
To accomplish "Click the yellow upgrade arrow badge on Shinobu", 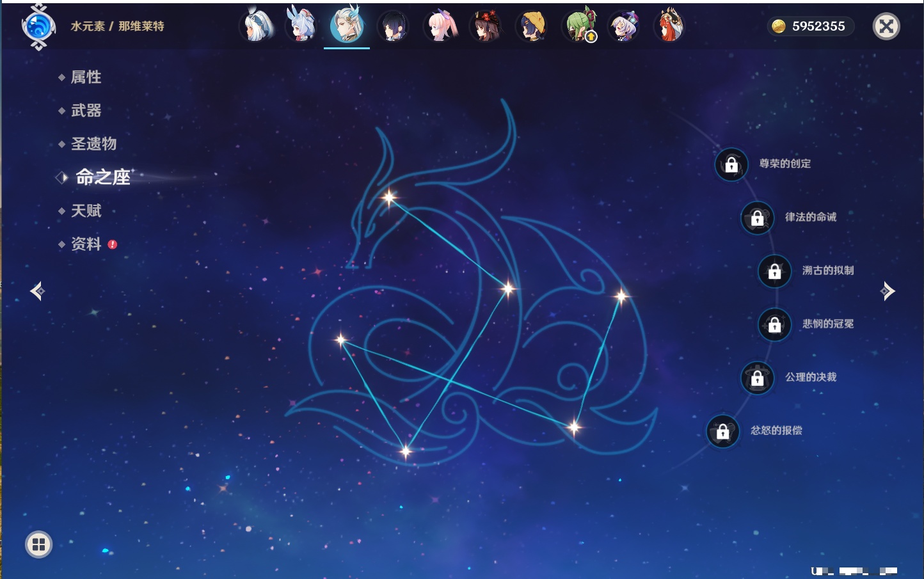I will click(591, 37).
